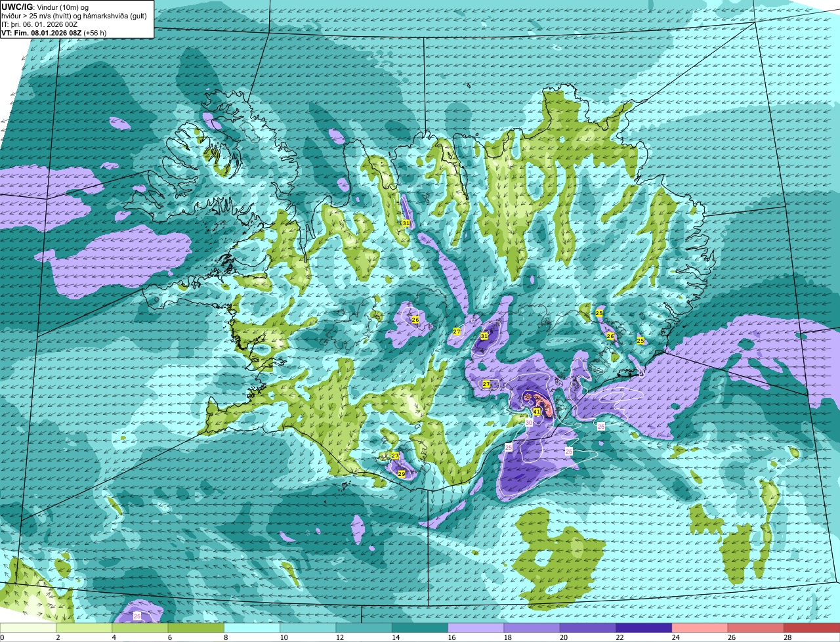The height and width of the screenshot is (642, 840).
Task: Select the yellow 31 label beside a yellow 27
Action: 484,335
